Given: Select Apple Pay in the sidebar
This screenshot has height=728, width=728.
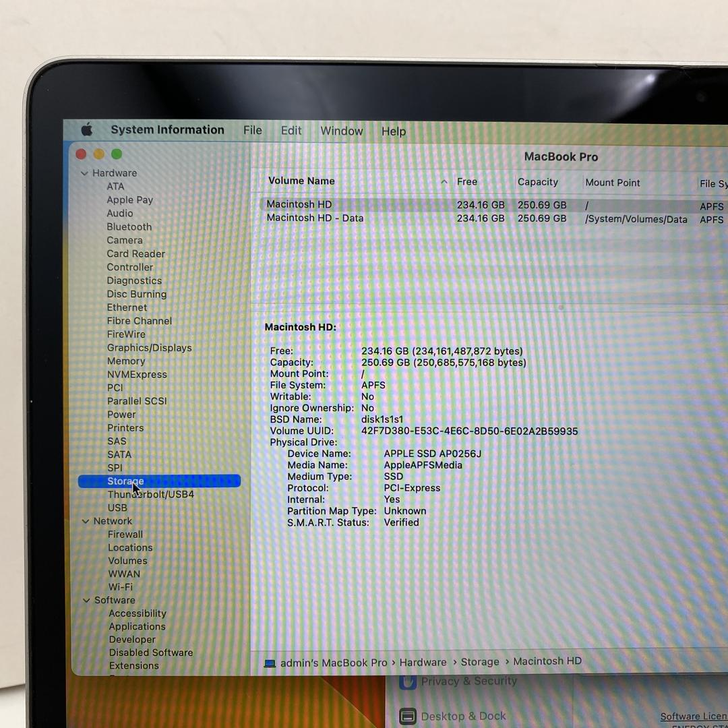Looking at the screenshot, I should pos(129,200).
